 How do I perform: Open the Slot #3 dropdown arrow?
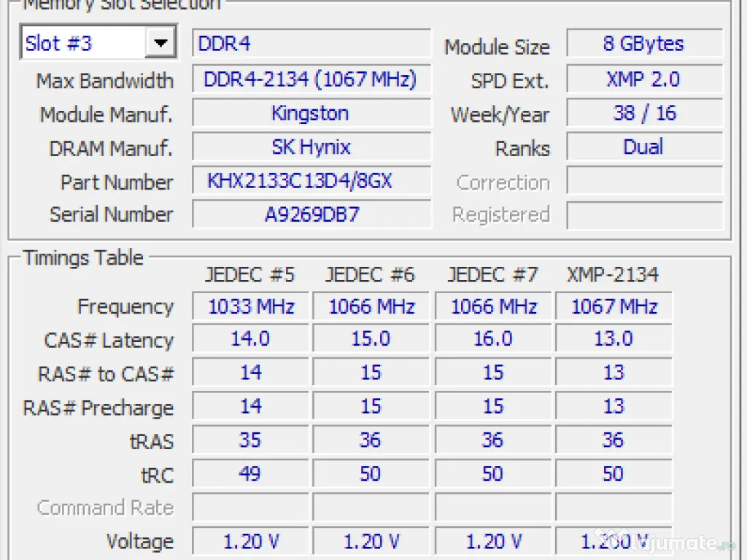[x=160, y=43]
